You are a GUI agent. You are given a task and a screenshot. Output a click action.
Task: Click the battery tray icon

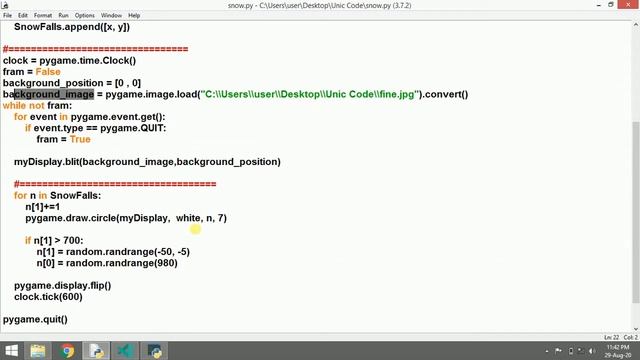(x=571, y=351)
